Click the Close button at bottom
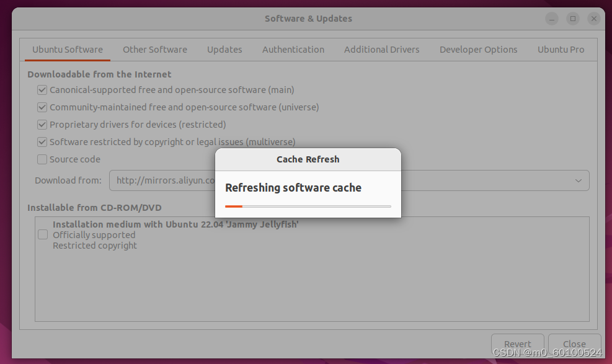 coord(574,344)
